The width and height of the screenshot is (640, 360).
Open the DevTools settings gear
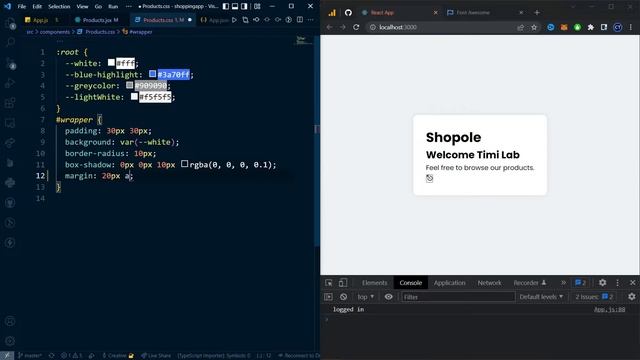pyautogui.click(x=602, y=283)
